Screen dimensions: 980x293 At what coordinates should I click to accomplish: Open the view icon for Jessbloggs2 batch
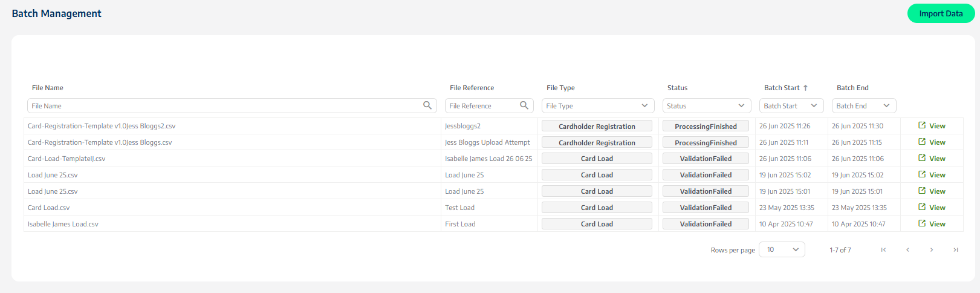click(x=922, y=125)
